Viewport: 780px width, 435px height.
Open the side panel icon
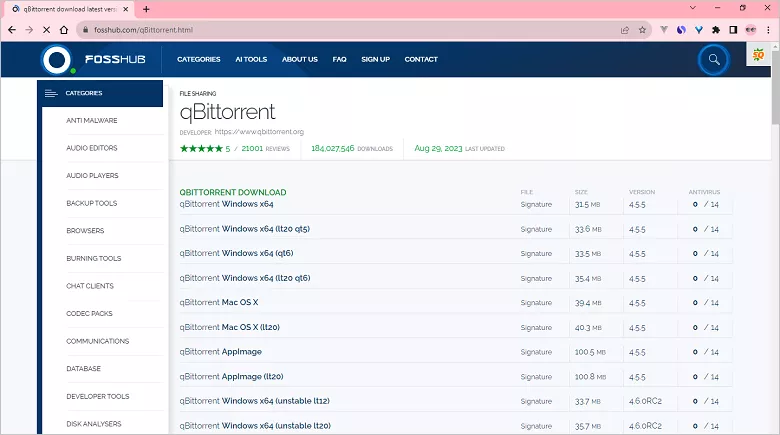pyautogui.click(x=733, y=30)
